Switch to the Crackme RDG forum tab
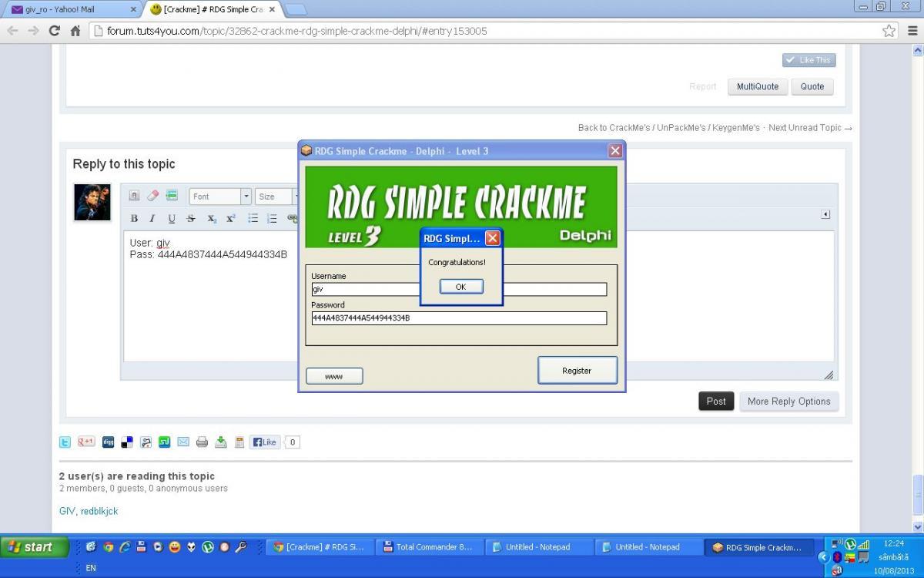This screenshot has height=578, width=924. coord(212,9)
